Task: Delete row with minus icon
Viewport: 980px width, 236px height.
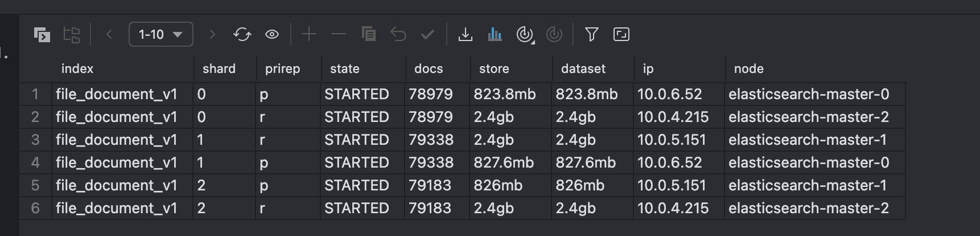Action: click(x=339, y=34)
